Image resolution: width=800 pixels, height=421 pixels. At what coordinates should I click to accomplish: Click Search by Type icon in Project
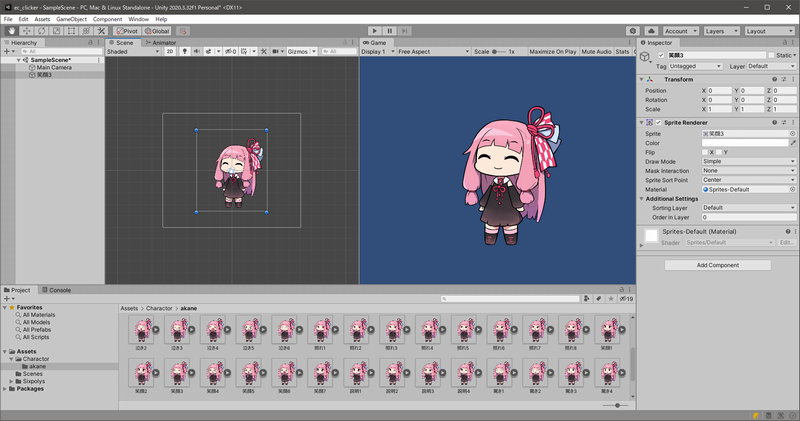[587, 299]
